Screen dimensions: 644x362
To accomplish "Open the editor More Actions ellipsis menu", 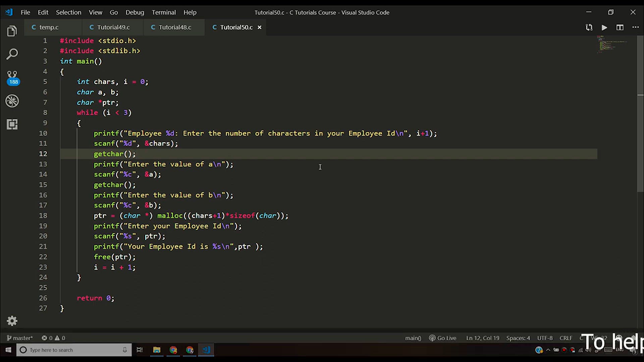I will tap(636, 27).
